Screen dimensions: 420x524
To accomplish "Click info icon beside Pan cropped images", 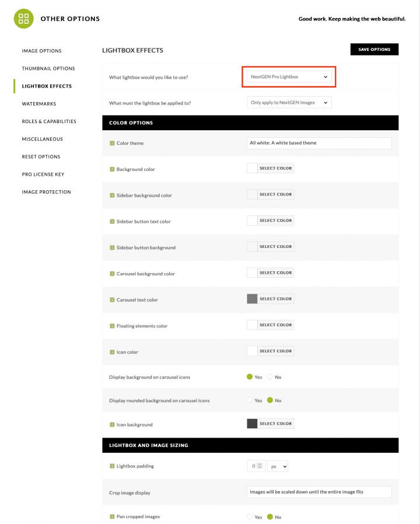I will [112, 516].
